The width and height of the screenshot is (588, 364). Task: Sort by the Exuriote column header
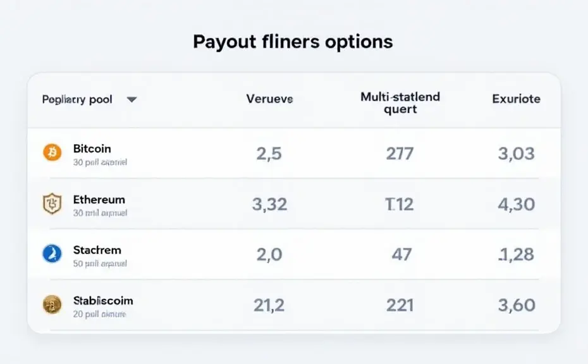pos(516,99)
